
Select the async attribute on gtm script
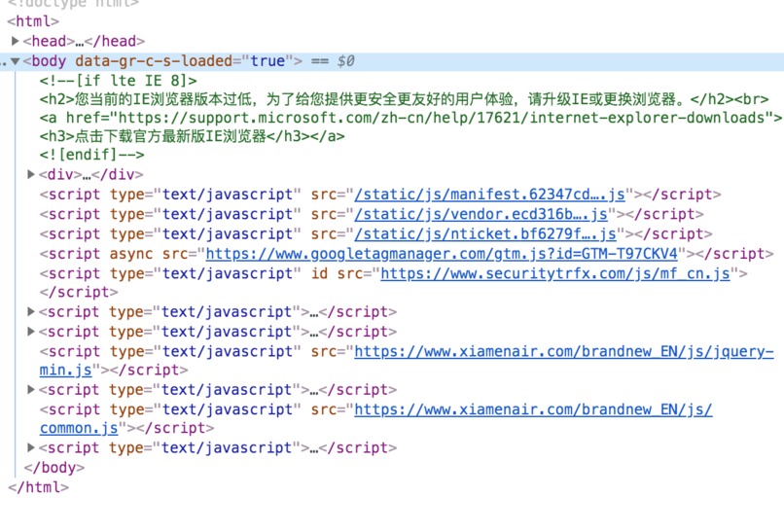[x=131, y=254]
